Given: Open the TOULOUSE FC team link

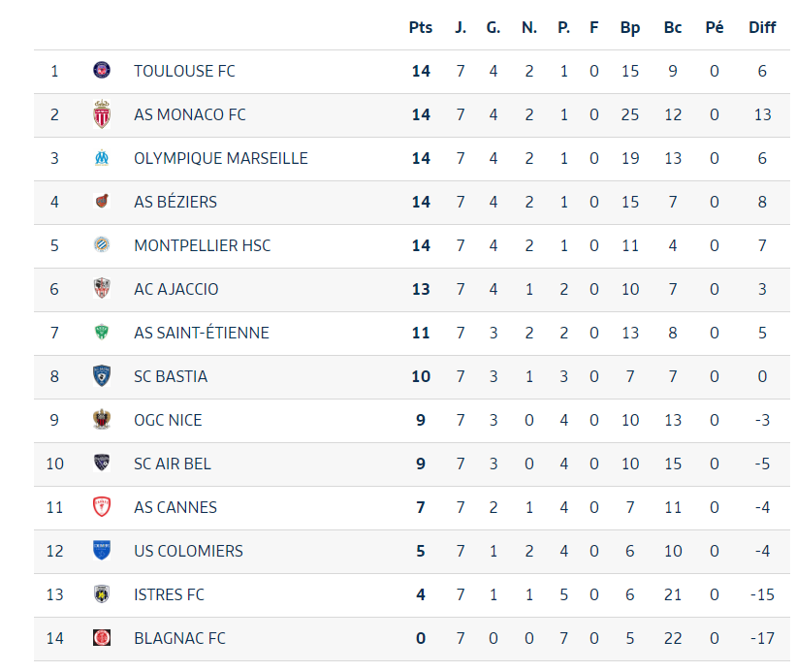Looking at the screenshot, I should [184, 71].
